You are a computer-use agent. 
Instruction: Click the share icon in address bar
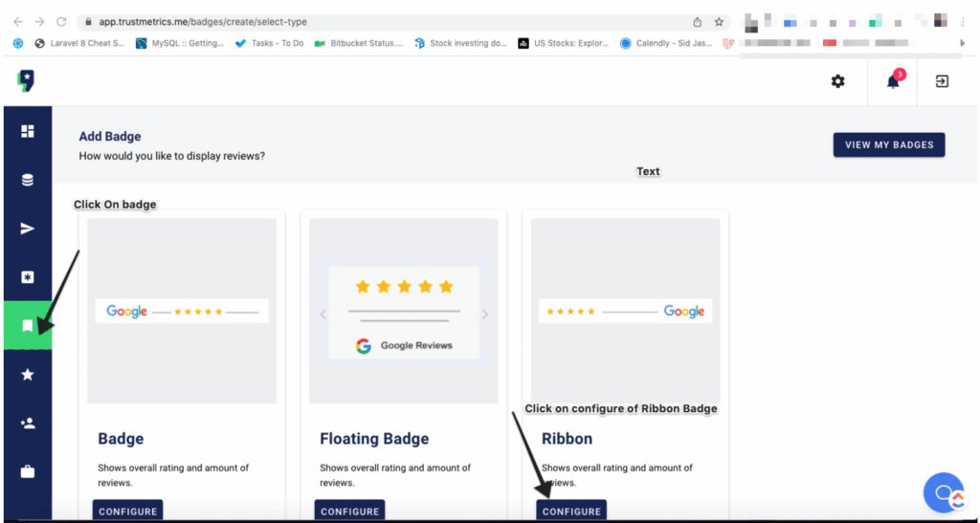(698, 22)
